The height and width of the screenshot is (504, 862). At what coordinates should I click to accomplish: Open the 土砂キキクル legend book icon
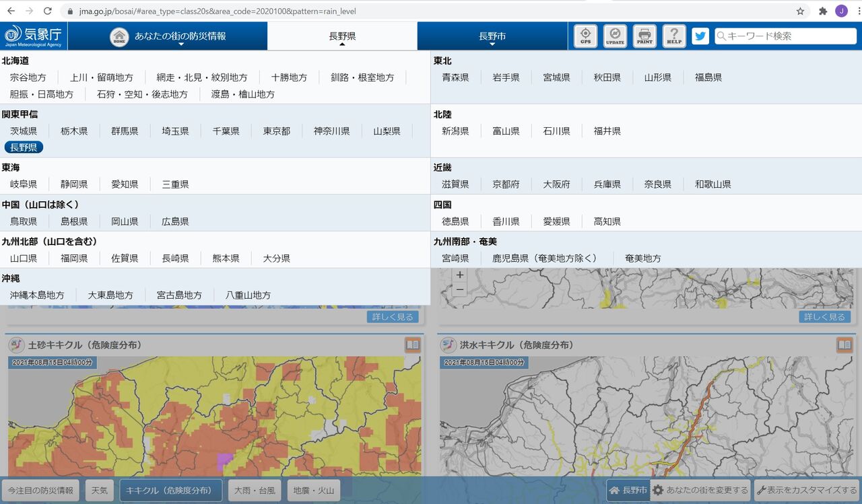click(413, 345)
